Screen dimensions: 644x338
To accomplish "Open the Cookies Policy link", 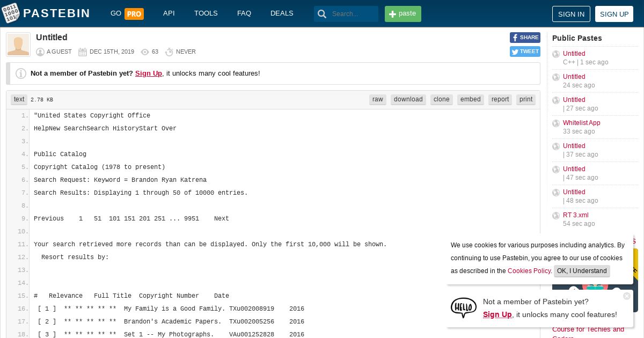I will pyautogui.click(x=529, y=271).
